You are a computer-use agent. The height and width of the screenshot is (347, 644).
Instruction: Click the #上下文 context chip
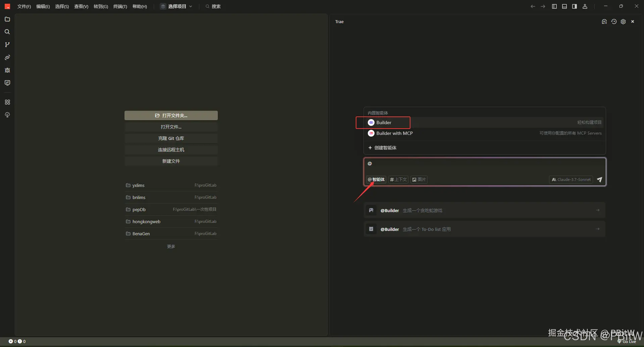click(398, 180)
